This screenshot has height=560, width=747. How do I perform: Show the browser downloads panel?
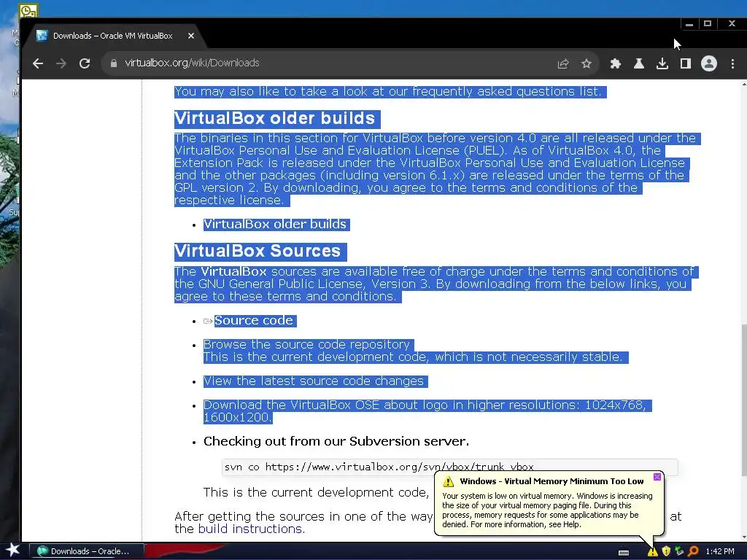click(x=662, y=63)
